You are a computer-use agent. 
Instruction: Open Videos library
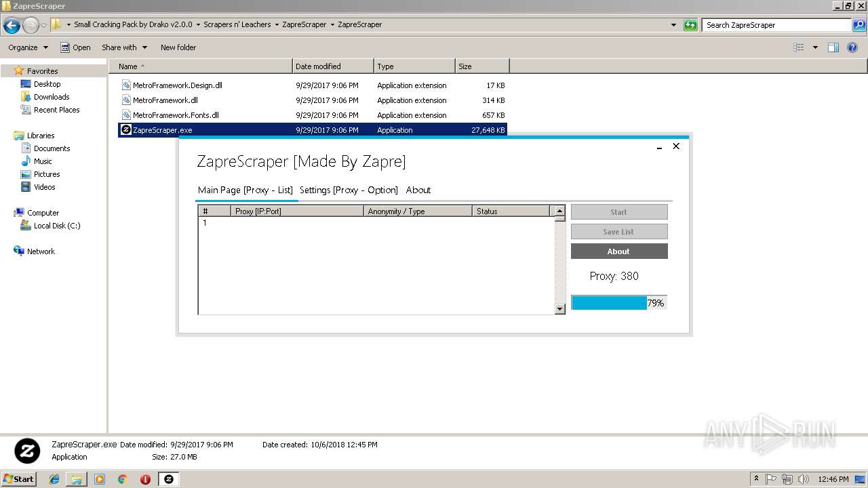pyautogui.click(x=44, y=187)
